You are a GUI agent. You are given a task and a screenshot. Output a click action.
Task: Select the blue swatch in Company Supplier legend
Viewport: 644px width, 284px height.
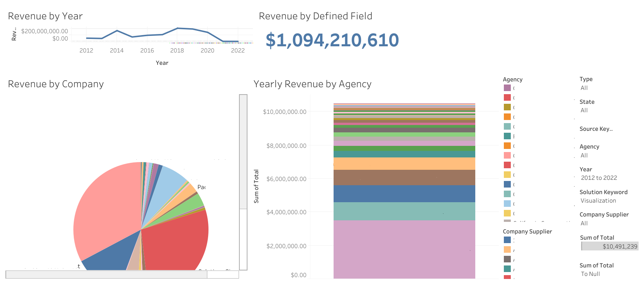(507, 240)
